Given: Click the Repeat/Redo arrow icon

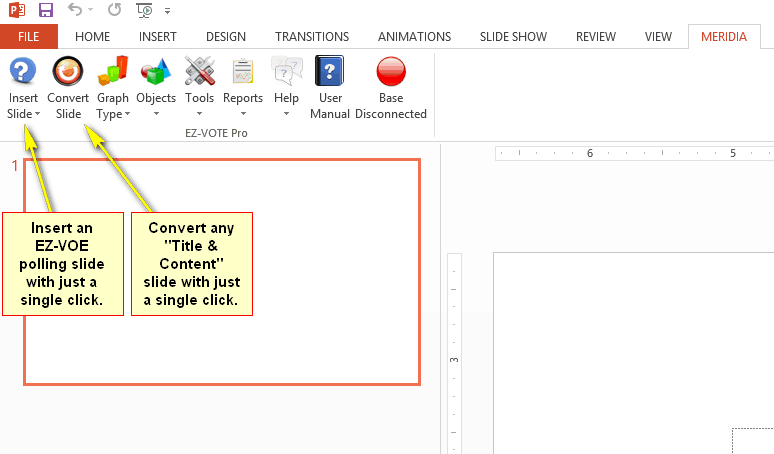Looking at the screenshot, I should coord(115,9).
